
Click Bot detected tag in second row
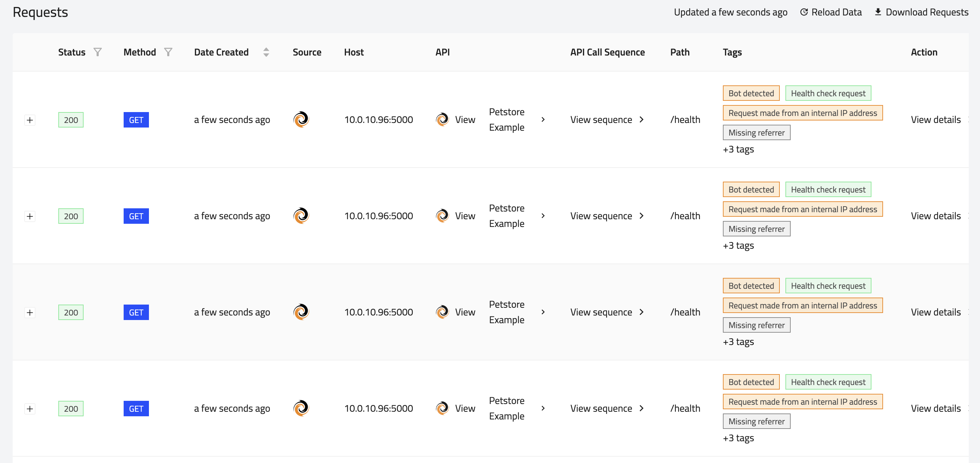pos(751,189)
